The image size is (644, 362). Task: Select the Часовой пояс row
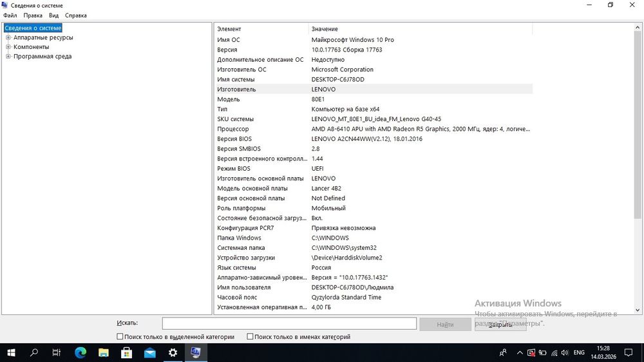pos(374,297)
